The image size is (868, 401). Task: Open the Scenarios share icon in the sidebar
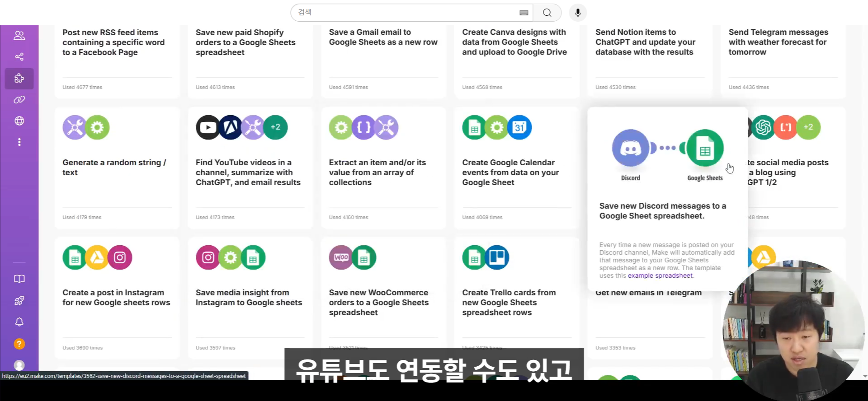click(19, 56)
